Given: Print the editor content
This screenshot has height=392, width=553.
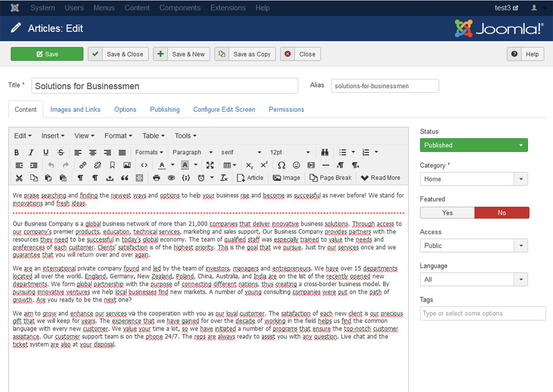Looking at the screenshot, I should pyautogui.click(x=157, y=178).
